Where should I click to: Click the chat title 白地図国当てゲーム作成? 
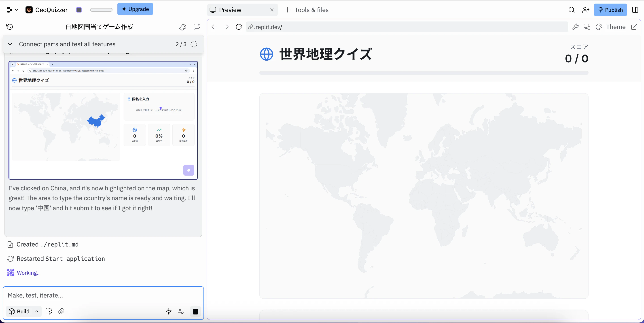[99, 27]
